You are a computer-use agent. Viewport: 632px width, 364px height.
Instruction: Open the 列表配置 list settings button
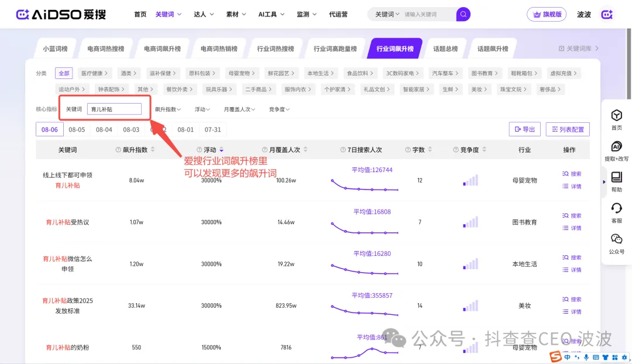coord(568,129)
